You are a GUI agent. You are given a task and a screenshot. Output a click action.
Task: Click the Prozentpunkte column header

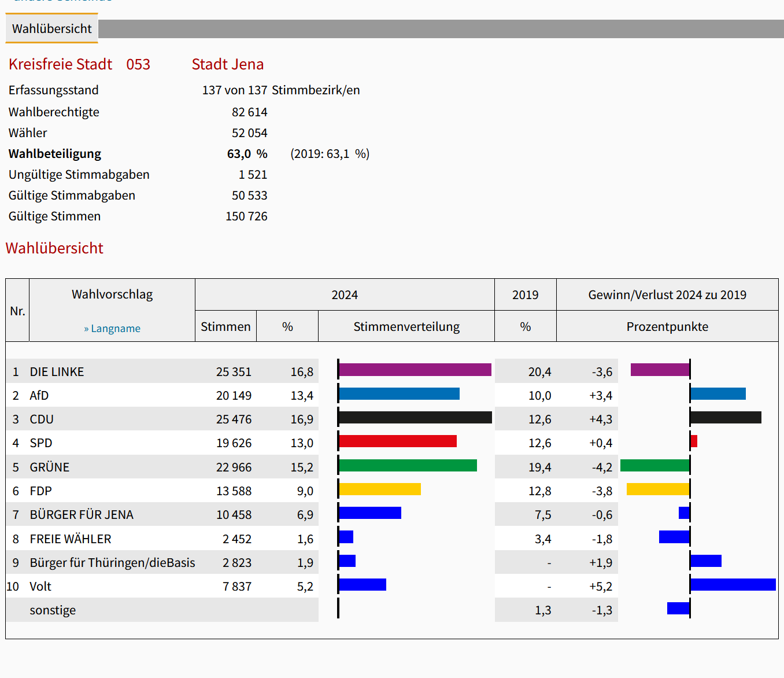point(667,327)
